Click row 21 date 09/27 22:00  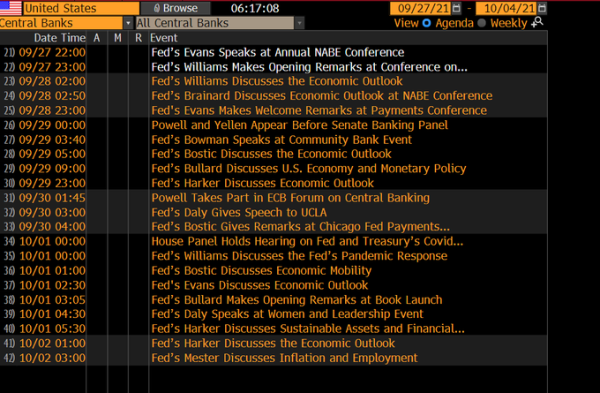(52, 52)
